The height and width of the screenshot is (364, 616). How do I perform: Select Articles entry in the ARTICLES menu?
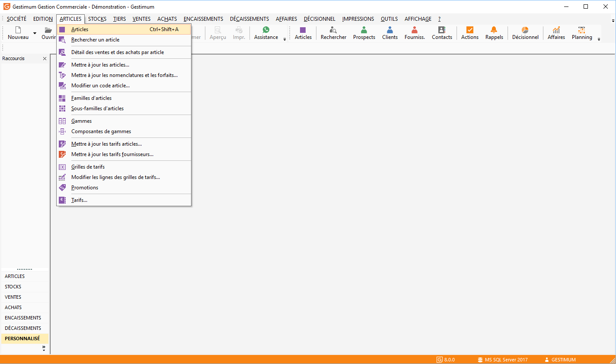[x=124, y=29]
